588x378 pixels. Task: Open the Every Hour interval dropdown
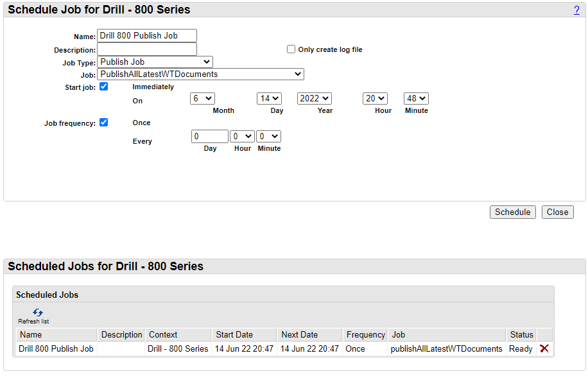click(x=242, y=137)
